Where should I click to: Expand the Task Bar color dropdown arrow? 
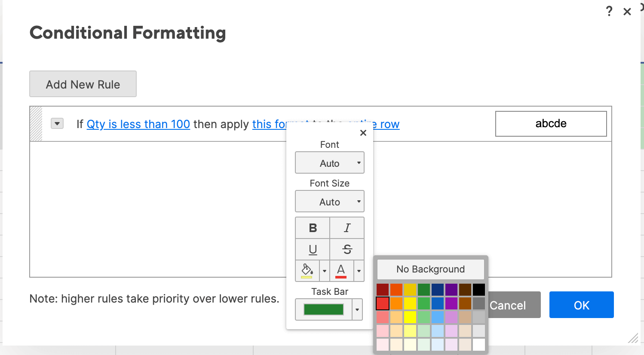tap(357, 309)
